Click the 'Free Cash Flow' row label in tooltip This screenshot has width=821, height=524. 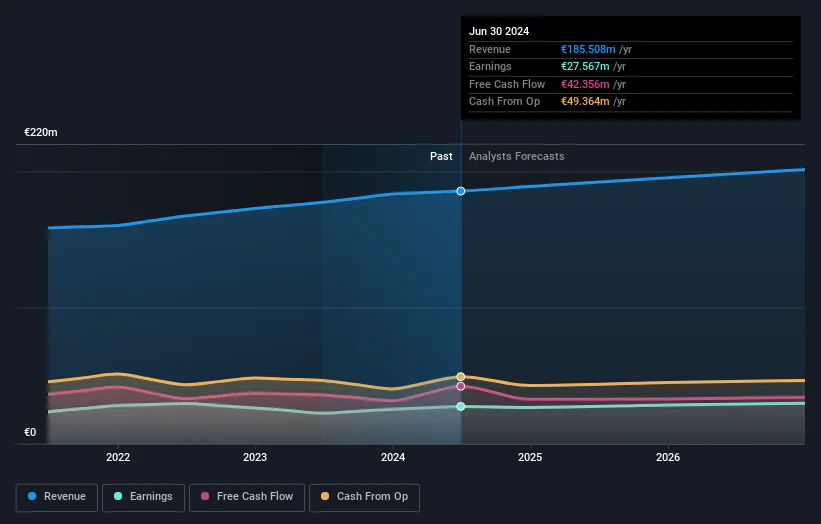tap(507, 84)
